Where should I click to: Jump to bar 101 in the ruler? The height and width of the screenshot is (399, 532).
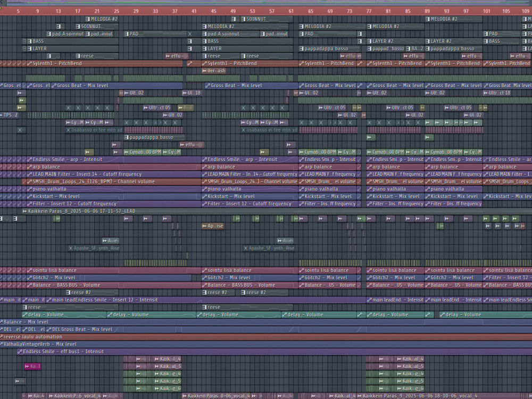point(487,11)
